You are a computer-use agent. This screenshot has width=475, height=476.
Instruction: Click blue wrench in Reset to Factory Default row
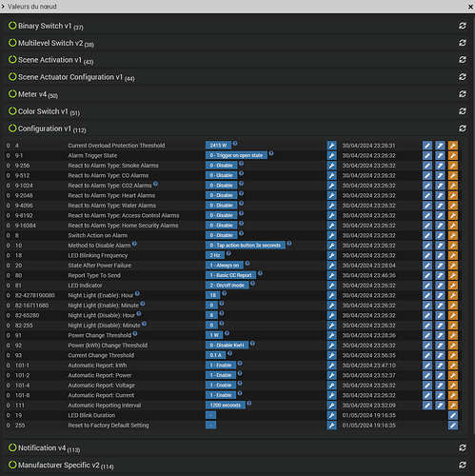[331, 426]
